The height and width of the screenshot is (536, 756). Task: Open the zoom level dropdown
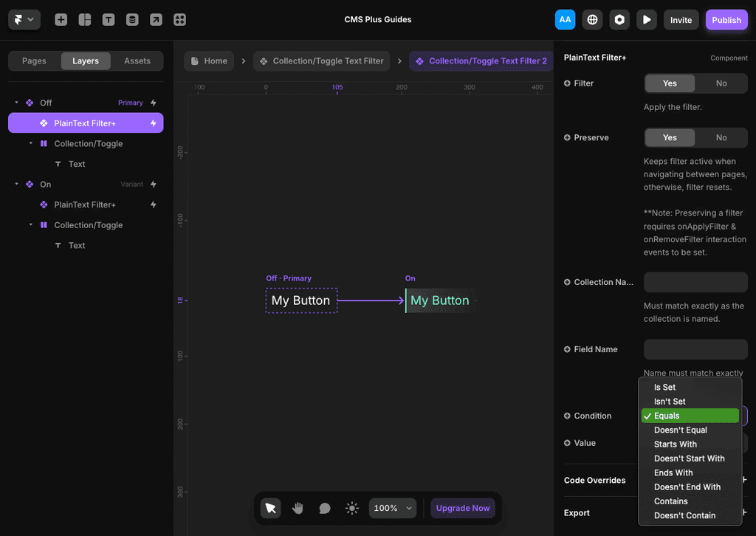point(392,508)
